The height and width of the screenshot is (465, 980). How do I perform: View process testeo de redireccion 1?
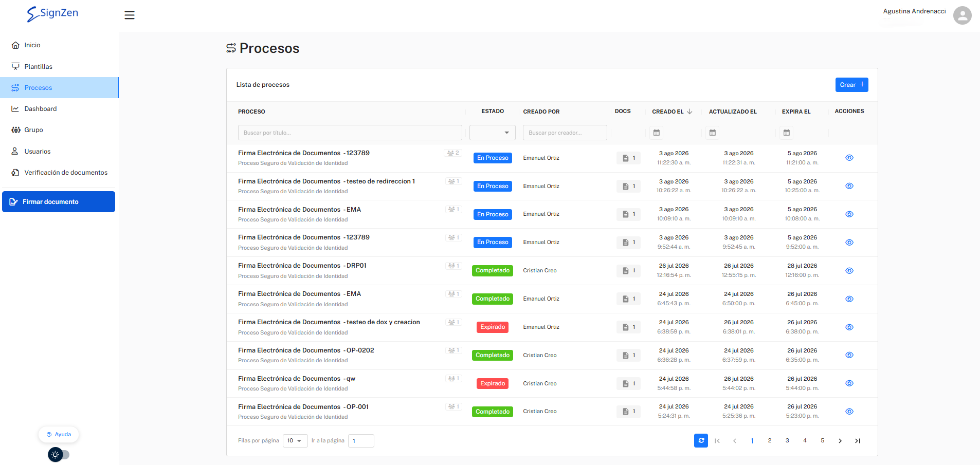(x=849, y=186)
